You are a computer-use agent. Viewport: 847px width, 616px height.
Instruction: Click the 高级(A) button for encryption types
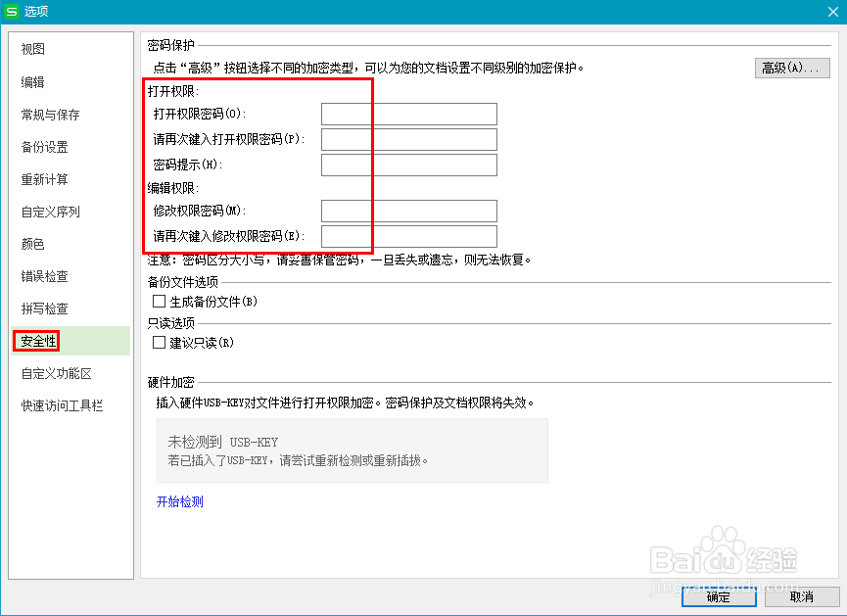click(x=792, y=68)
